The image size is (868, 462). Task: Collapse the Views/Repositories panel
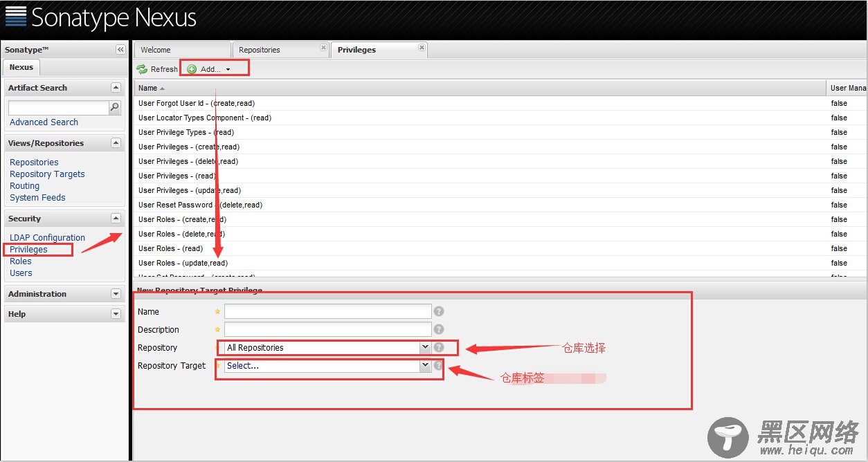pos(116,143)
